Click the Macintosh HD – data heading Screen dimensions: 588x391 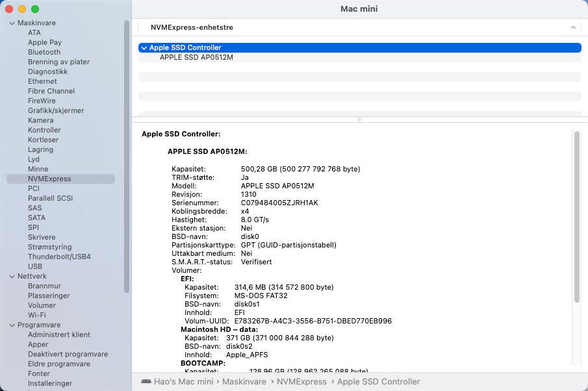point(220,329)
